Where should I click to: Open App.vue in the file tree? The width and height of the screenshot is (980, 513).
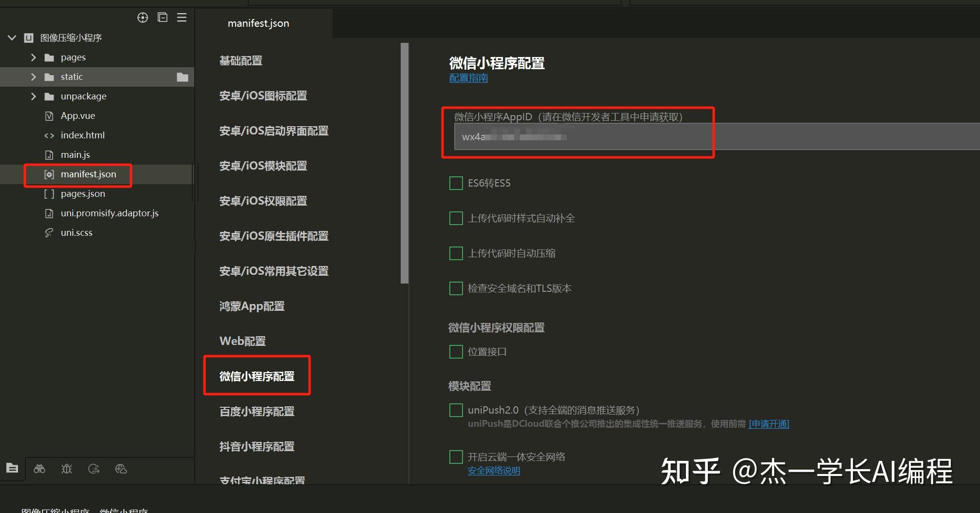(x=78, y=116)
